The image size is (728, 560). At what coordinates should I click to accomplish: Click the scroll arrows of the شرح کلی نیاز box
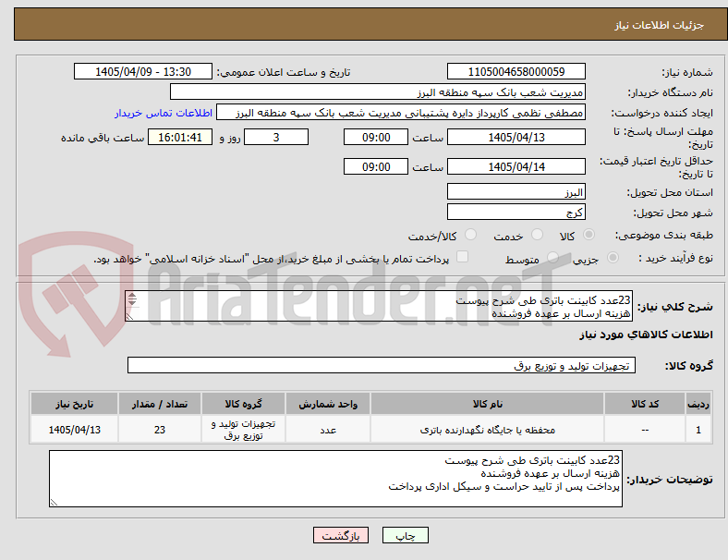tap(132, 299)
